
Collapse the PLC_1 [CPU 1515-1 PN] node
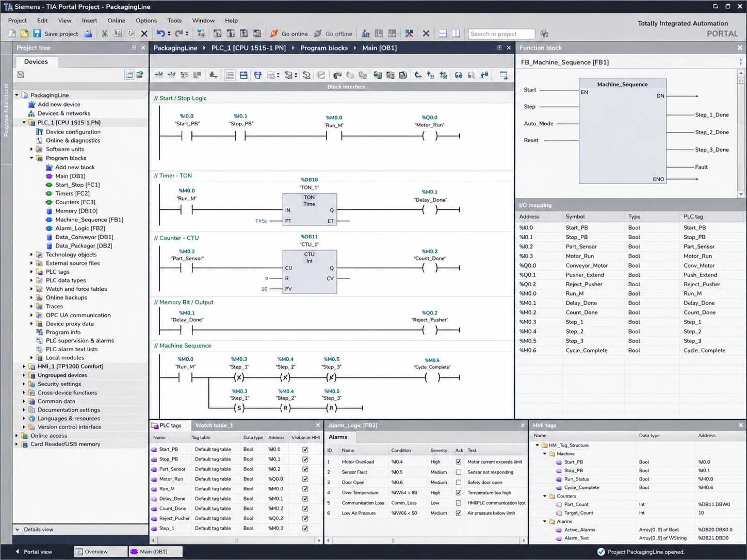(24, 123)
